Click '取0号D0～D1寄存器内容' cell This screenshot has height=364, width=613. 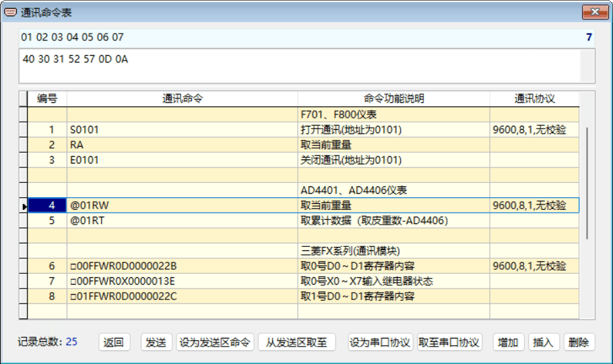point(393,266)
